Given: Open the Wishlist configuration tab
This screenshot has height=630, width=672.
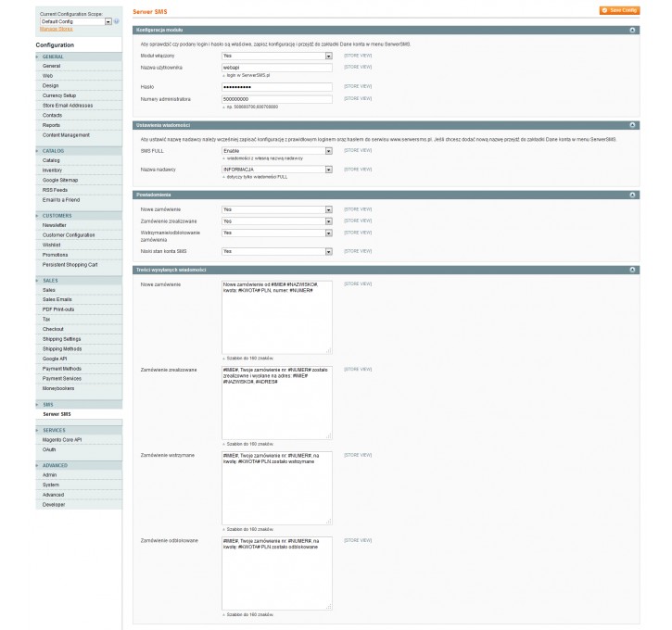Looking at the screenshot, I should click(x=79, y=245).
